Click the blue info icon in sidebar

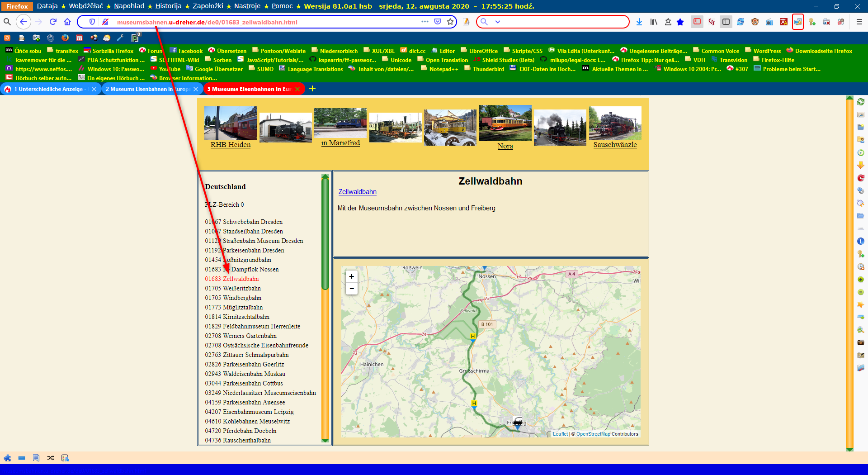tap(860, 241)
